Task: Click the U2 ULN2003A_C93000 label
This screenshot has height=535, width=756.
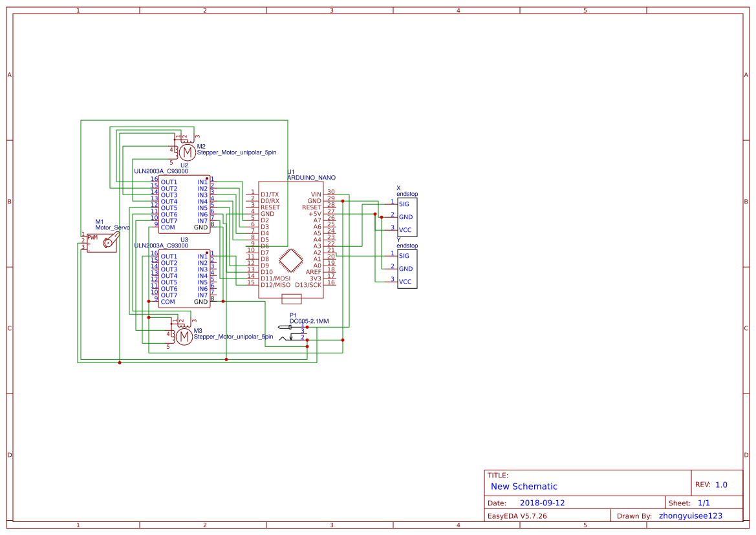Action: [161, 171]
